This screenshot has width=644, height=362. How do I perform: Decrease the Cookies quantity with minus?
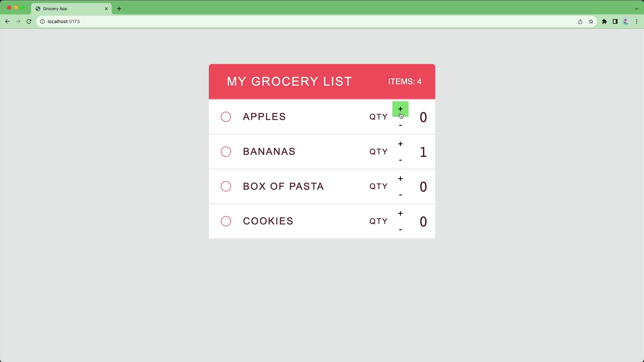point(400,230)
